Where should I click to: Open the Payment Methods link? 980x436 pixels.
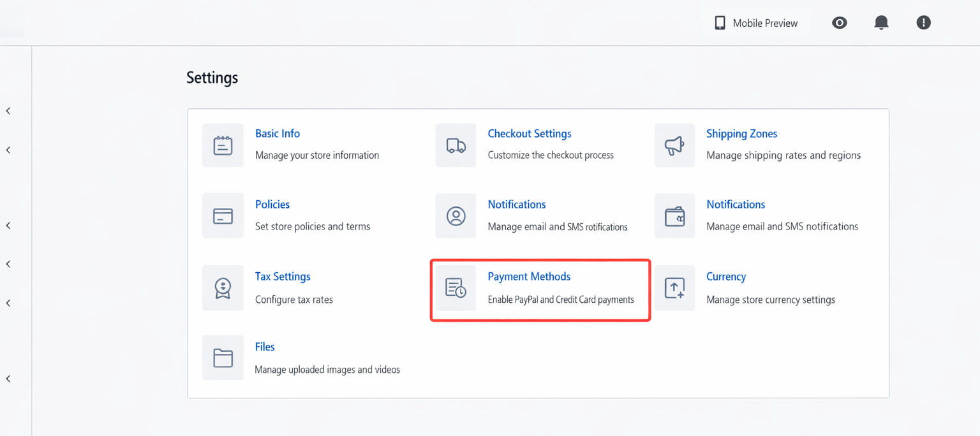(x=529, y=277)
